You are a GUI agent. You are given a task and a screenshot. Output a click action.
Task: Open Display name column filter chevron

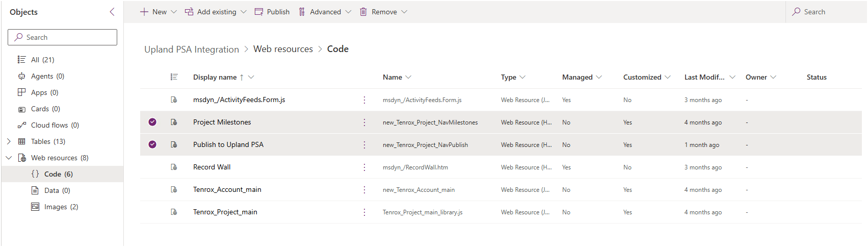pyautogui.click(x=251, y=77)
